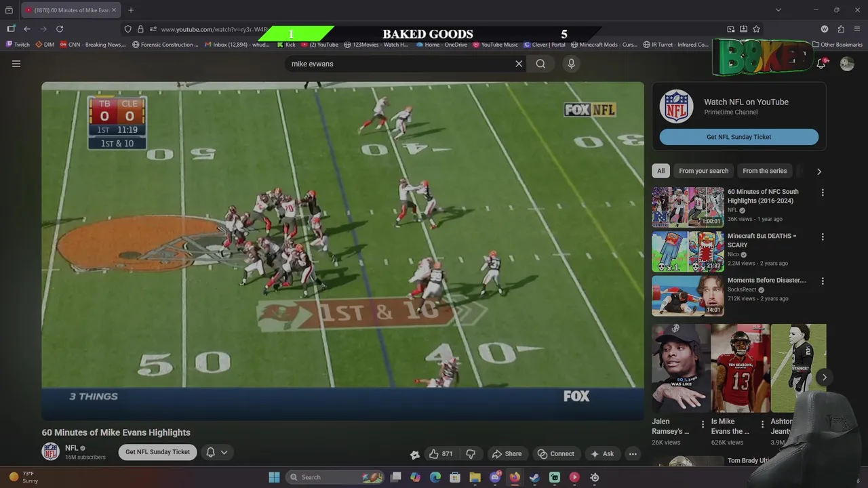The image size is (868, 488).
Task: Open the browser extensions puzzle icon
Action: (841, 29)
